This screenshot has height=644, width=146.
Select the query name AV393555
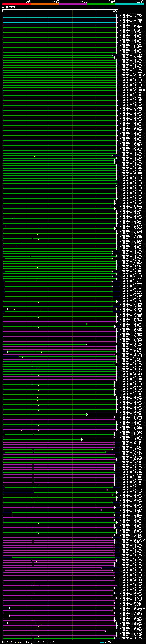pos(8,7)
